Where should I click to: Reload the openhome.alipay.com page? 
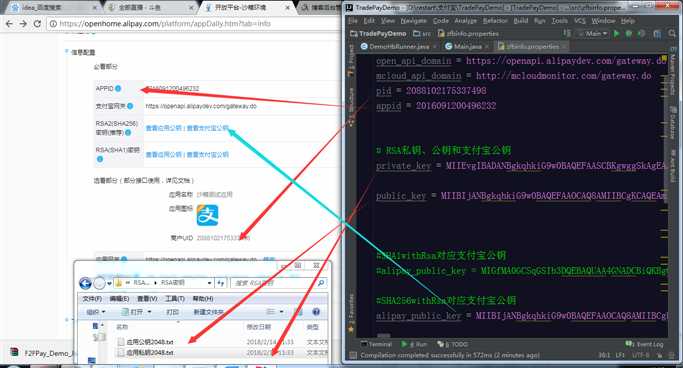click(x=37, y=24)
